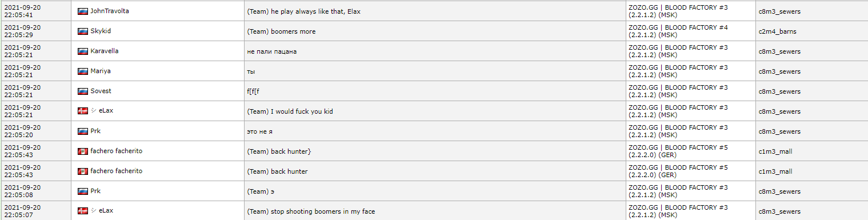Click the flag icon next to Karavella
The image size is (868, 220).
click(x=82, y=51)
